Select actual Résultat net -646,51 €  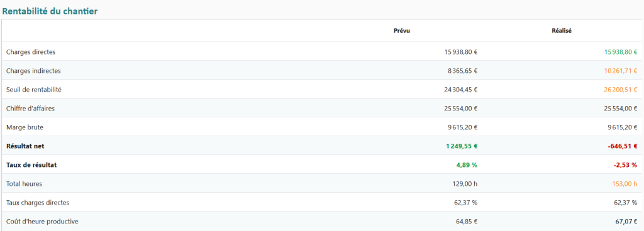(x=623, y=146)
